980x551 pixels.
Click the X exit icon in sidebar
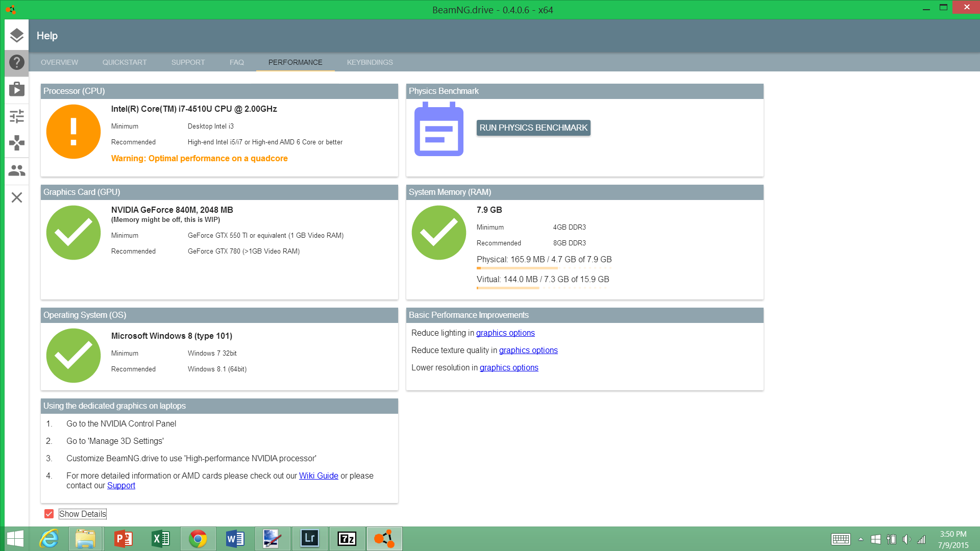17,197
